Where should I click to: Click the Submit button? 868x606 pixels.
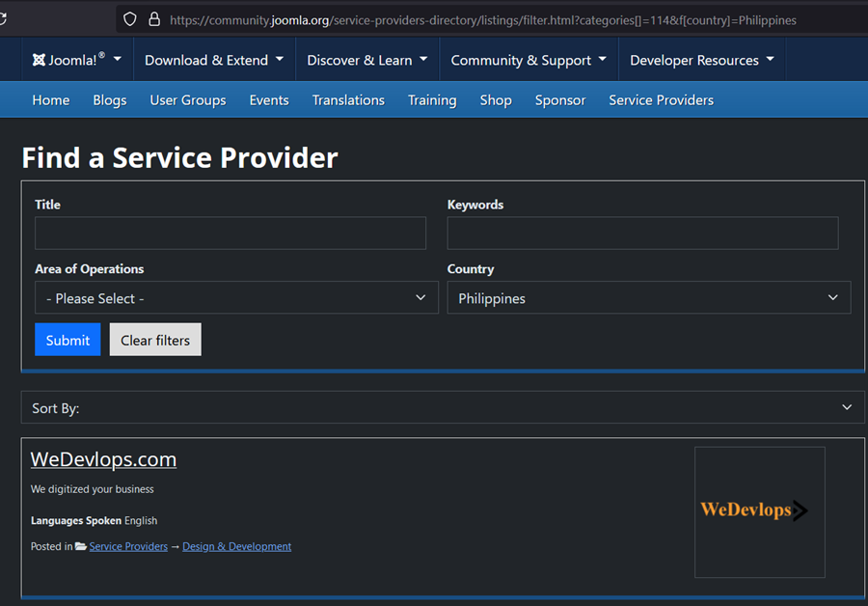[x=67, y=340]
